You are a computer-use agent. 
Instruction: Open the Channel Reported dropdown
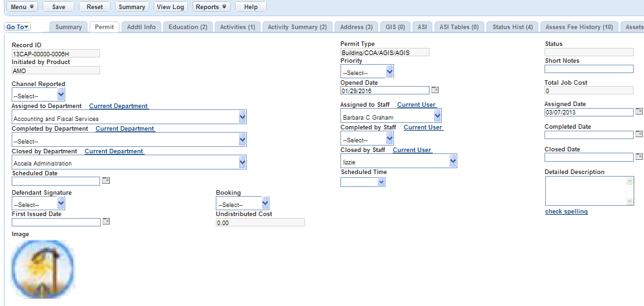38,95
